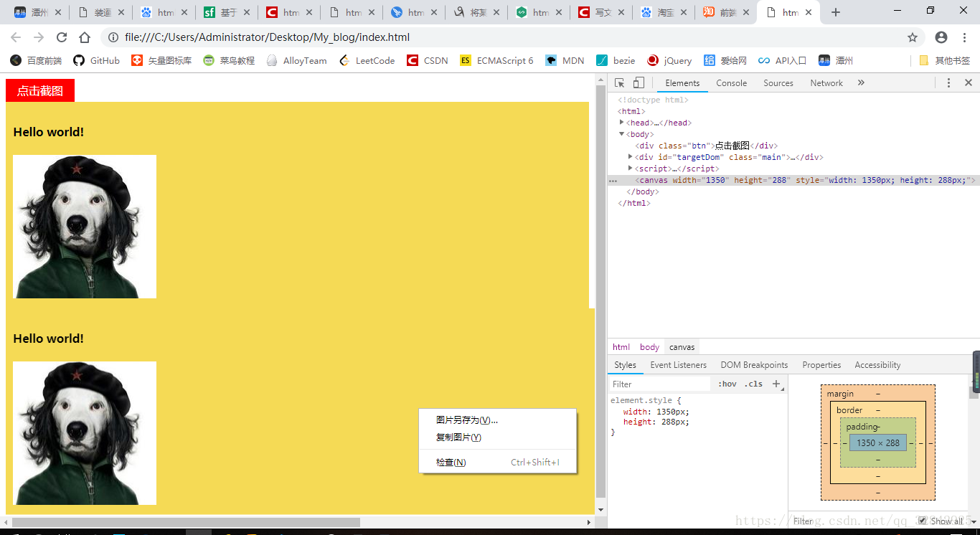This screenshot has height=535, width=980.
Task: View site information icon in address bar
Action: tap(113, 37)
